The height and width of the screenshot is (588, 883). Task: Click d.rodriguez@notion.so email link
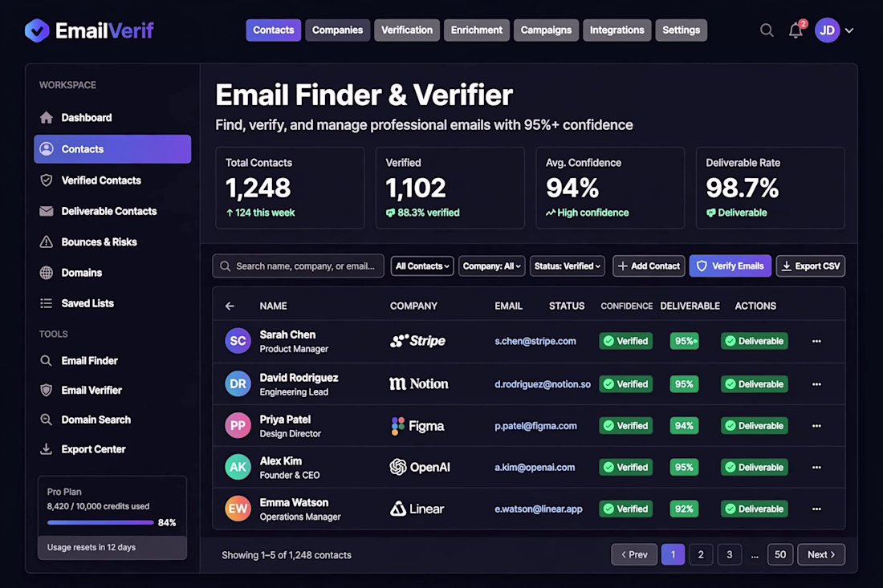[x=543, y=384]
